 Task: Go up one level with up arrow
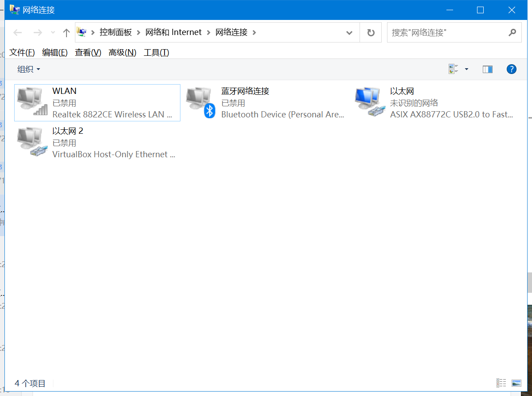coord(66,32)
